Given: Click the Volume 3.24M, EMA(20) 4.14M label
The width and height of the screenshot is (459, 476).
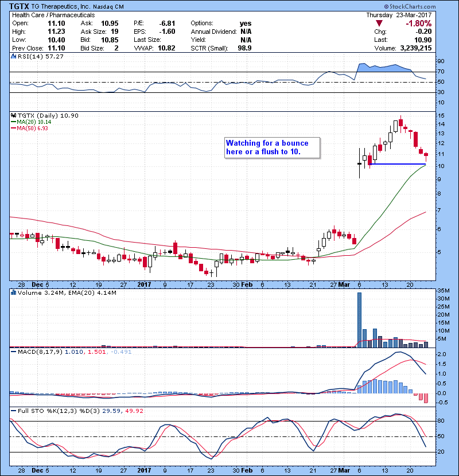Looking at the screenshot, I should tap(67, 292).
